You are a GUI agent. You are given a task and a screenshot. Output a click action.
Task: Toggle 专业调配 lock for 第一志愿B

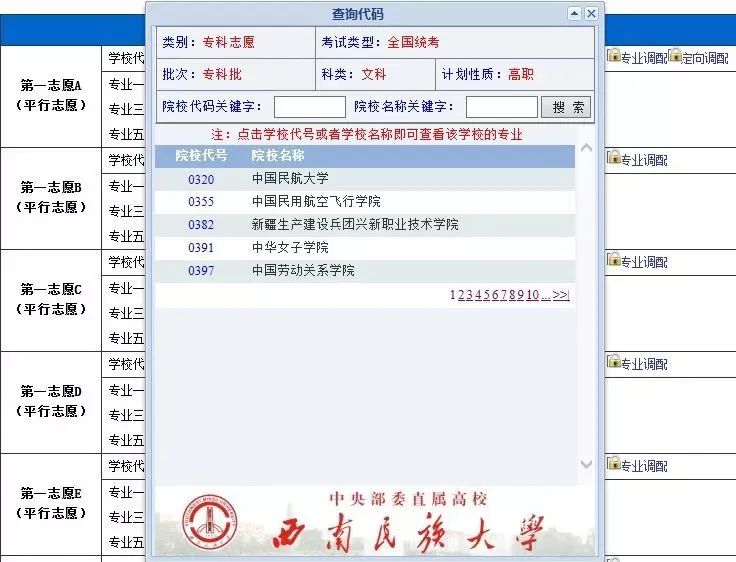click(614, 158)
